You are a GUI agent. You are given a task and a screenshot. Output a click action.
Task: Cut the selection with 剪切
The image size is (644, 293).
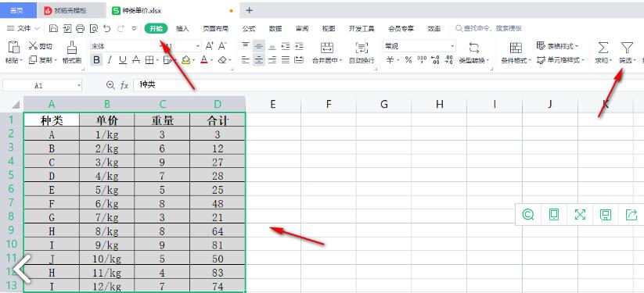(40, 46)
